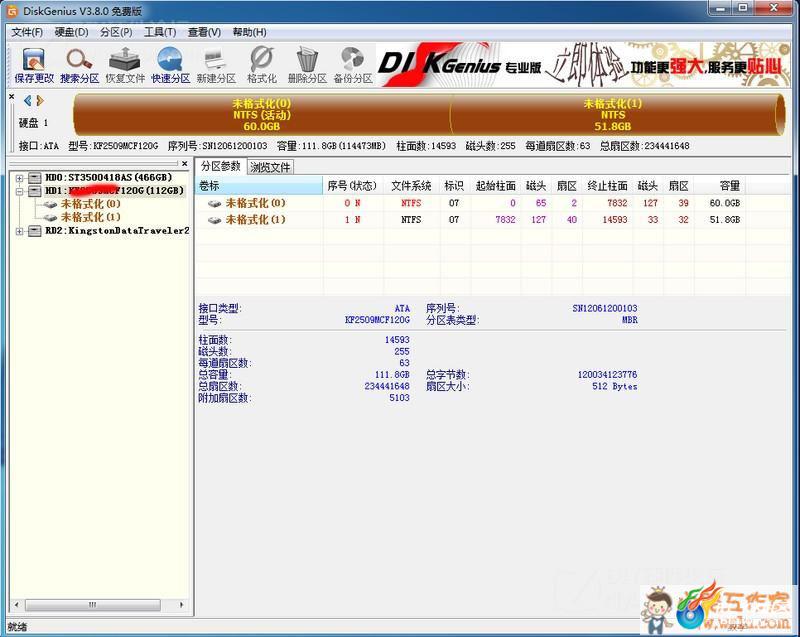The image size is (800, 637).
Task: Select the 未格式化(1) volume name in the partition table
Action: 256,220
